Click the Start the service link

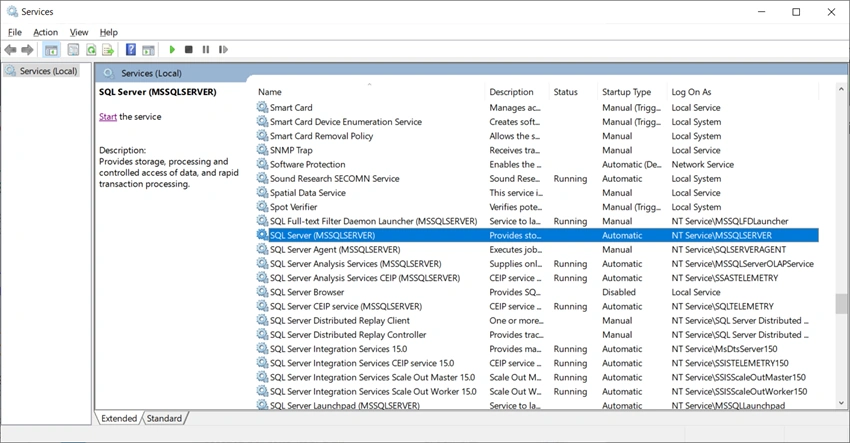click(108, 117)
